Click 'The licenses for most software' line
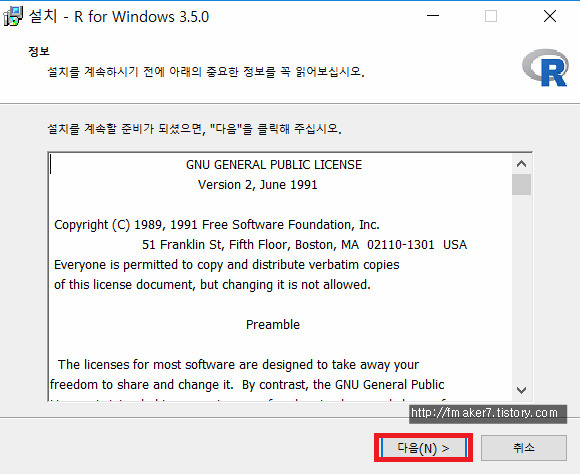580x474 pixels. (238, 365)
